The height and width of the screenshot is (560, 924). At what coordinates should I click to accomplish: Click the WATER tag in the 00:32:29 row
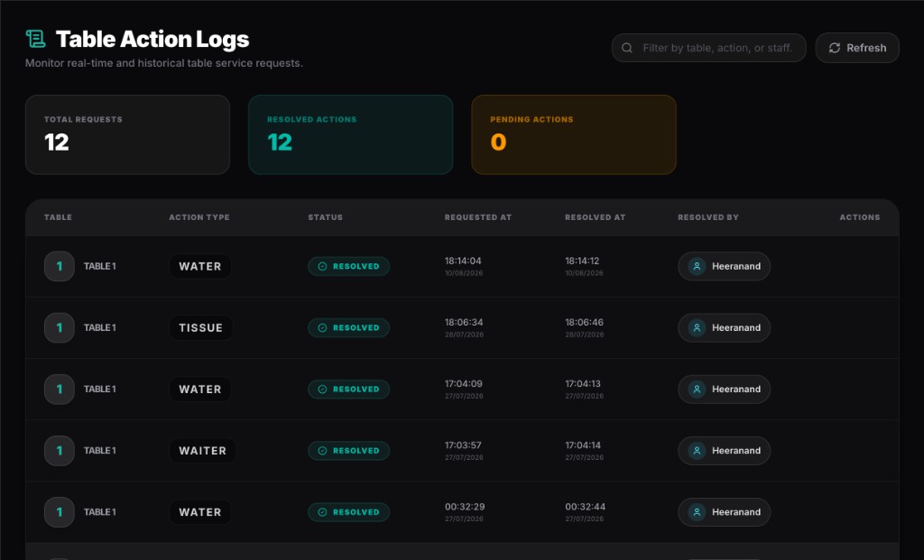(x=199, y=512)
